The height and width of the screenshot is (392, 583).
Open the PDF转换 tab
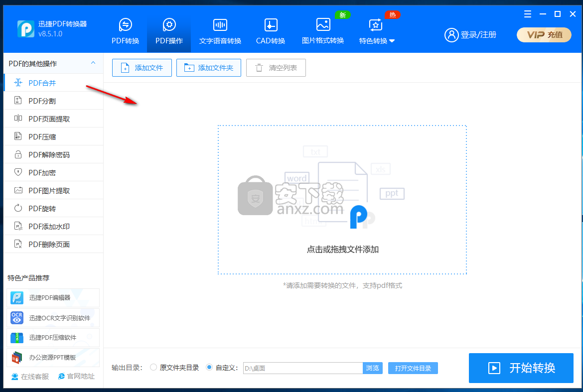point(125,31)
